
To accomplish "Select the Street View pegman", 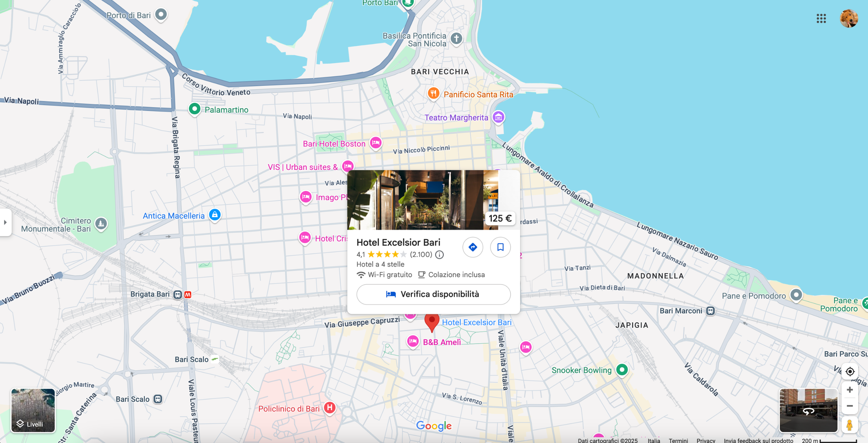I will click(850, 425).
